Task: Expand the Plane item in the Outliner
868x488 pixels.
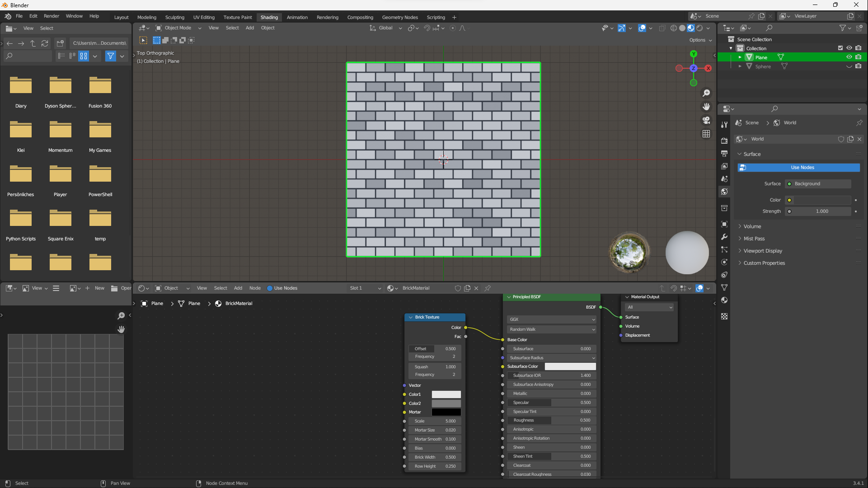Action: 740,57
